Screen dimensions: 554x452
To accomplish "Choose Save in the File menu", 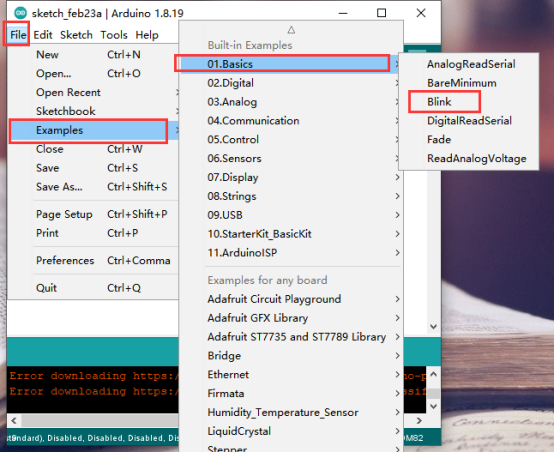I will pyautogui.click(x=93, y=168).
